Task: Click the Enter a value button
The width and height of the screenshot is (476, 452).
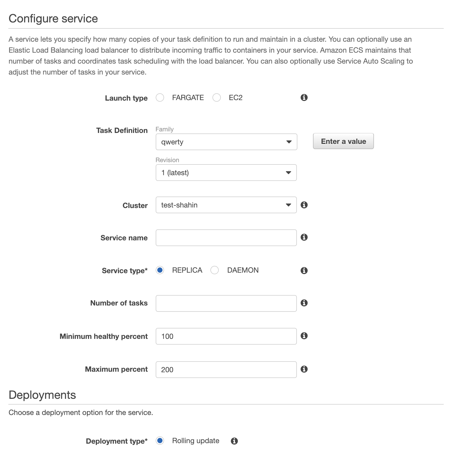Action: (343, 141)
